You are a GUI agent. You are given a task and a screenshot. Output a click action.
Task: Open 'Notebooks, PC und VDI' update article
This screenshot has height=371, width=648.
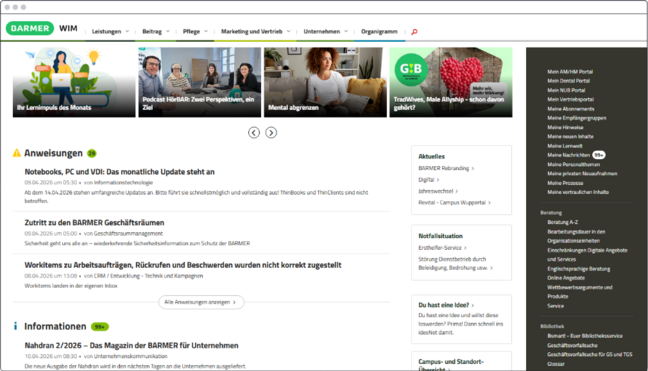click(x=119, y=172)
